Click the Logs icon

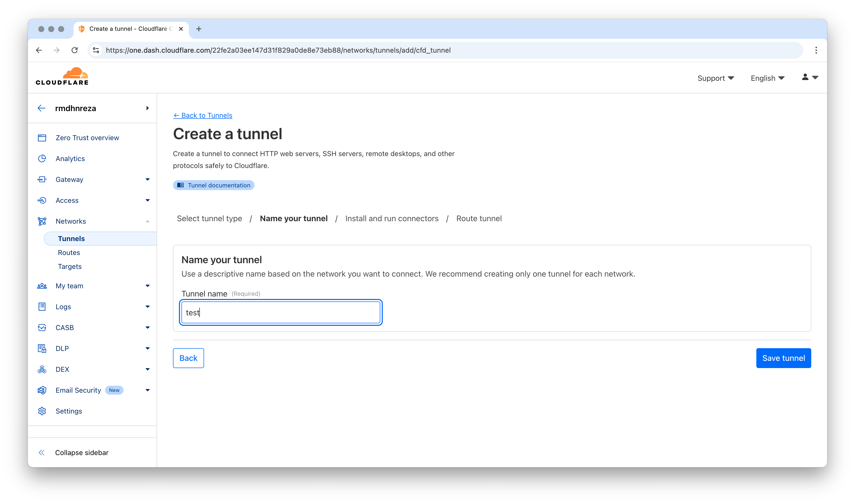(42, 307)
